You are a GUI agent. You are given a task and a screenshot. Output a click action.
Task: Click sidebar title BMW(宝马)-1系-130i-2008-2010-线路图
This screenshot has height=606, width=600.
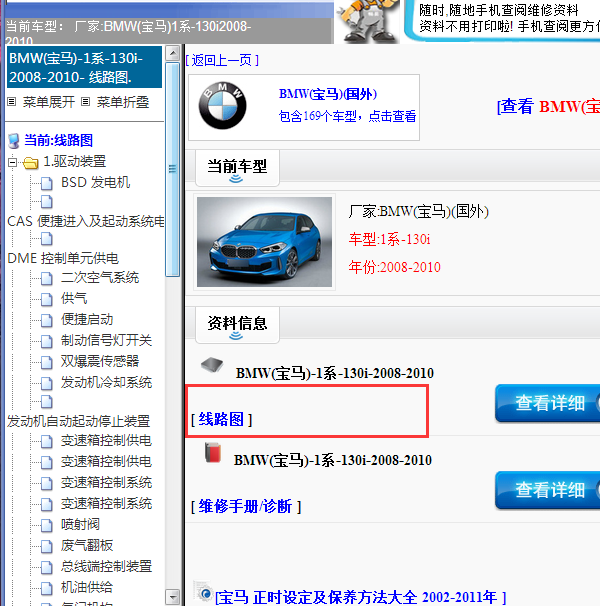(84, 67)
